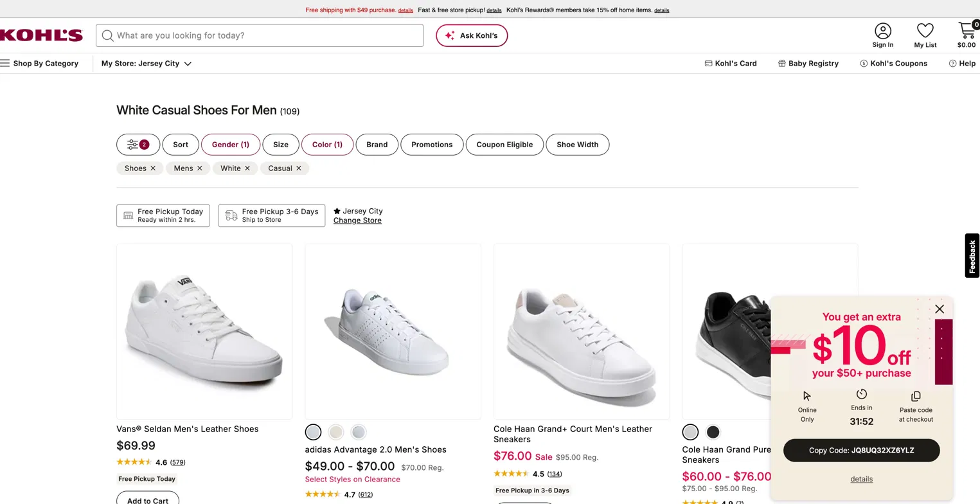Open Vans Seldan Men's Leather Shoes title

pyautogui.click(x=187, y=429)
